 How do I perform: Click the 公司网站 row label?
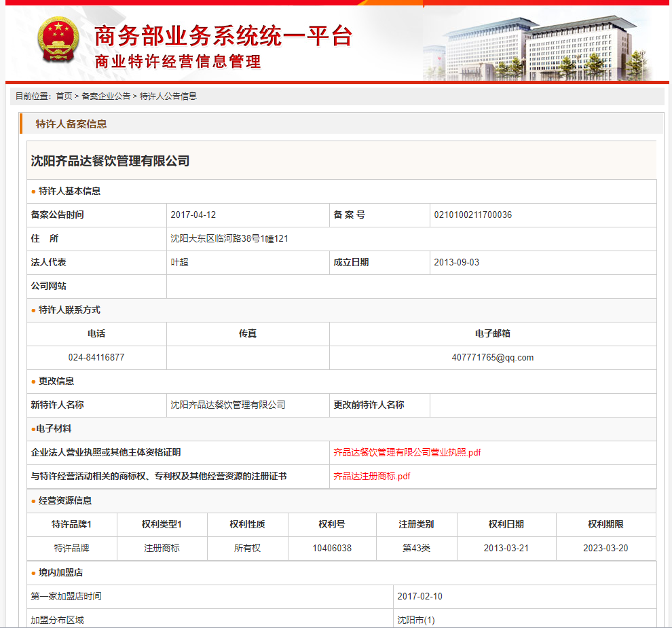click(48, 286)
